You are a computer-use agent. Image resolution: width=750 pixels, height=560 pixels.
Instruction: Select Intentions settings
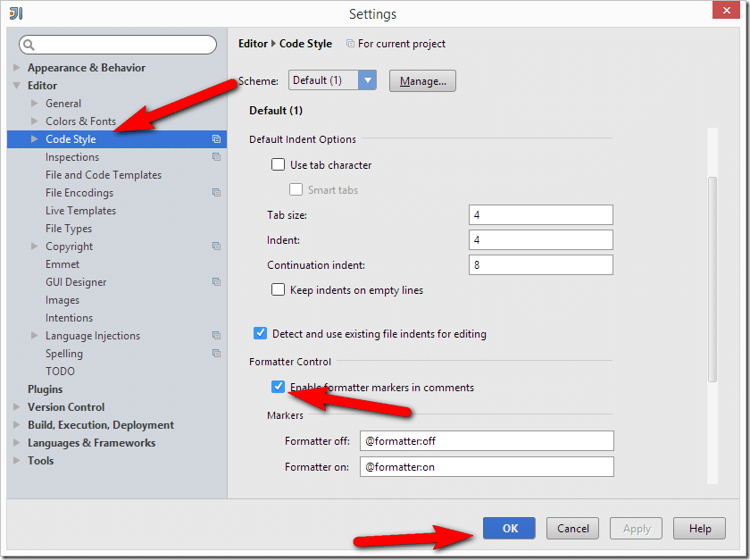click(69, 318)
